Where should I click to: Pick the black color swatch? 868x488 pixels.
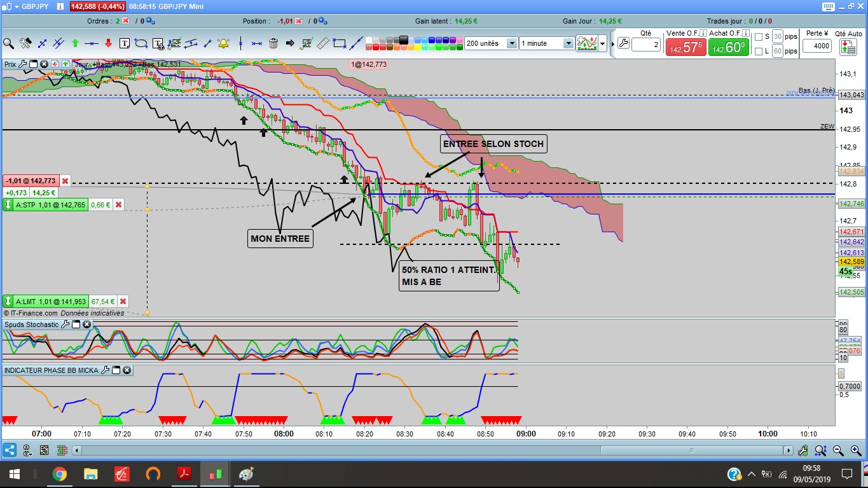[x=404, y=40]
